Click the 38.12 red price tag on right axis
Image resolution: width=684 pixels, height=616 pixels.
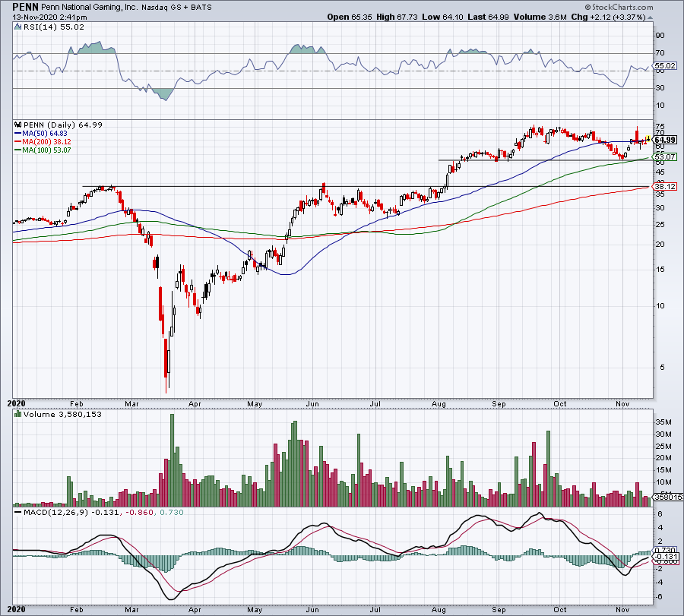[x=666, y=187]
